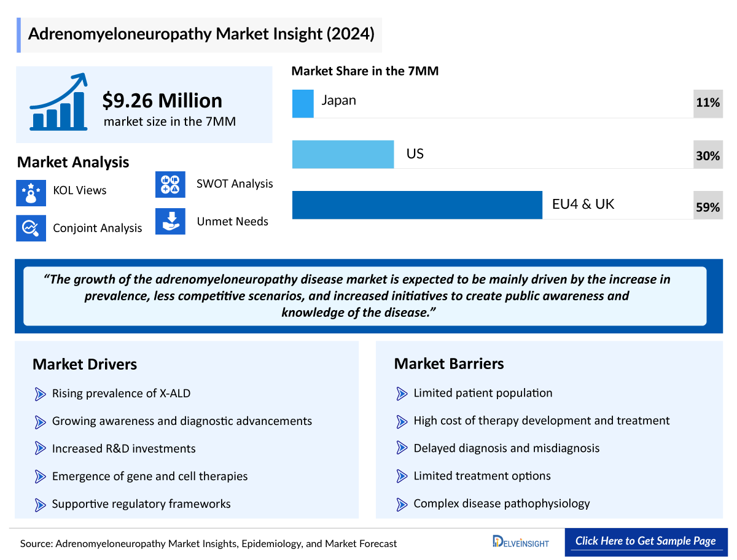Select the Conjoint Analysis icon
The width and height of the screenshot is (737, 560).
pos(31,228)
